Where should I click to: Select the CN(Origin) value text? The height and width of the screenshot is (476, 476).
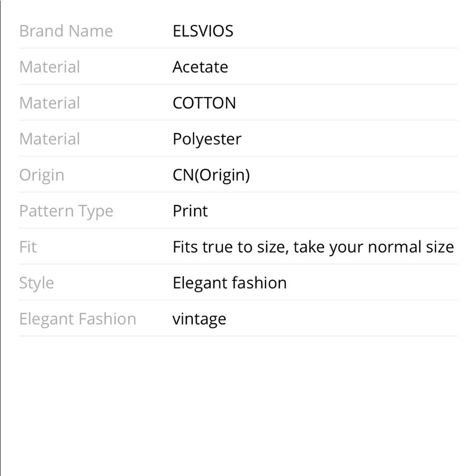211,175
